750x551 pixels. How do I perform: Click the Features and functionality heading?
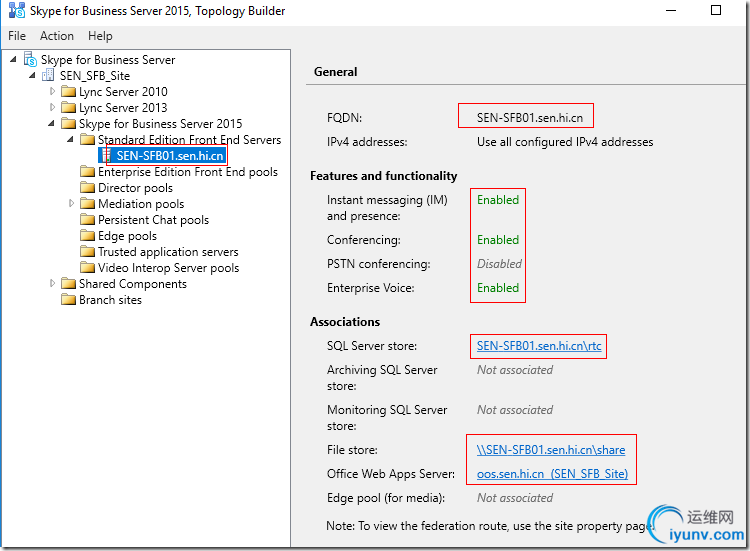point(384,176)
